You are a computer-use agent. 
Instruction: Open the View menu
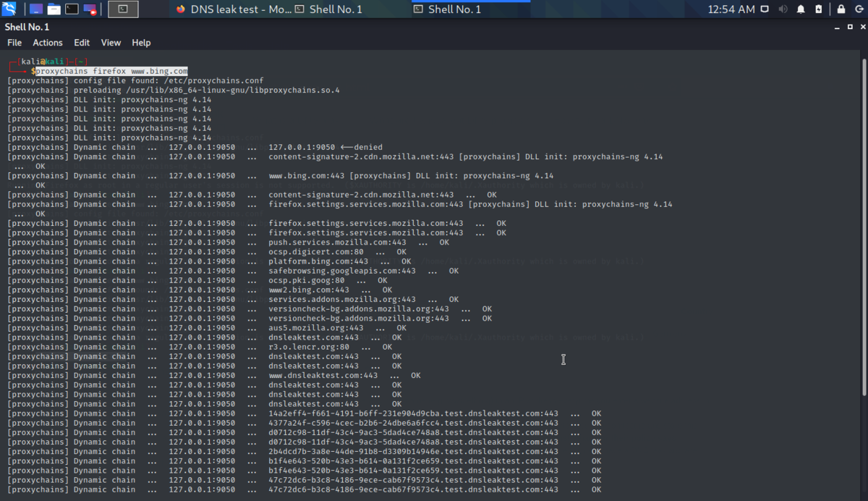(111, 43)
